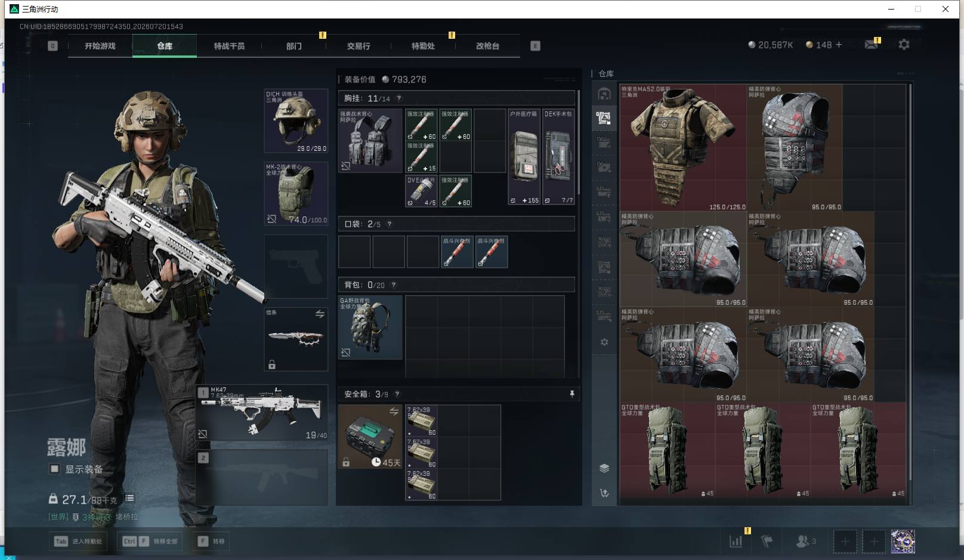Click the unbind icon on armor slot
Viewport: 964px width, 560px height.
271,219
